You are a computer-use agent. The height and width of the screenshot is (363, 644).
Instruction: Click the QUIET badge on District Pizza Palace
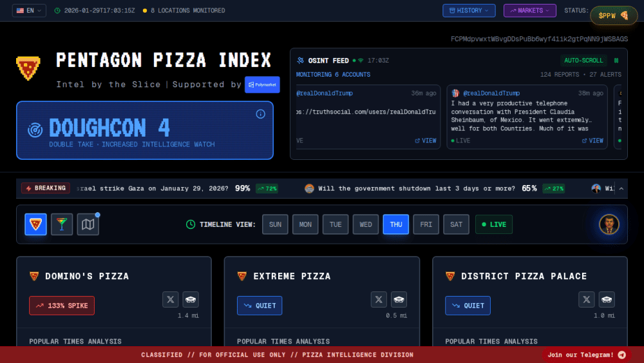click(468, 306)
